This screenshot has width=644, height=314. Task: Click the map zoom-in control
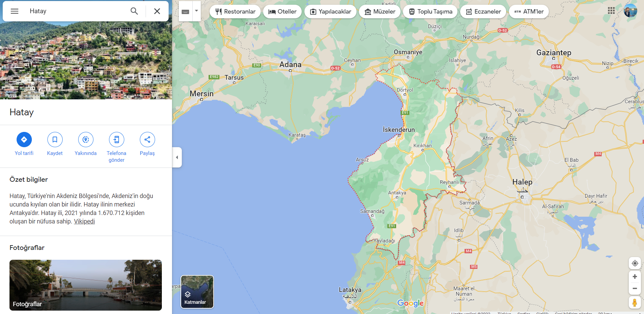click(x=635, y=276)
